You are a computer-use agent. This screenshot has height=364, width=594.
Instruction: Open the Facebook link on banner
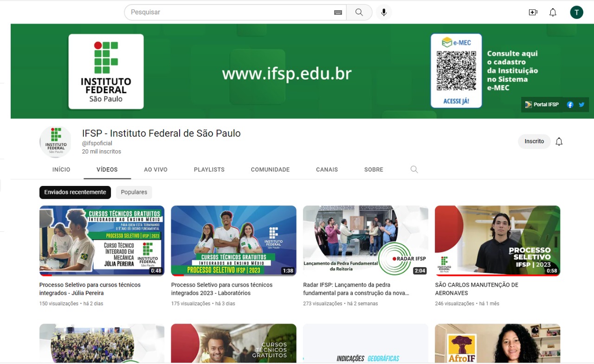(x=570, y=105)
